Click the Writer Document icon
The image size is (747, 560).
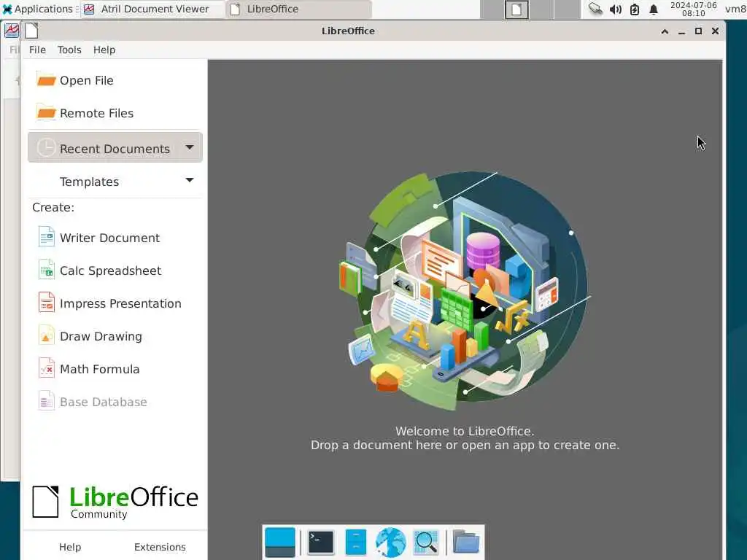click(x=47, y=237)
